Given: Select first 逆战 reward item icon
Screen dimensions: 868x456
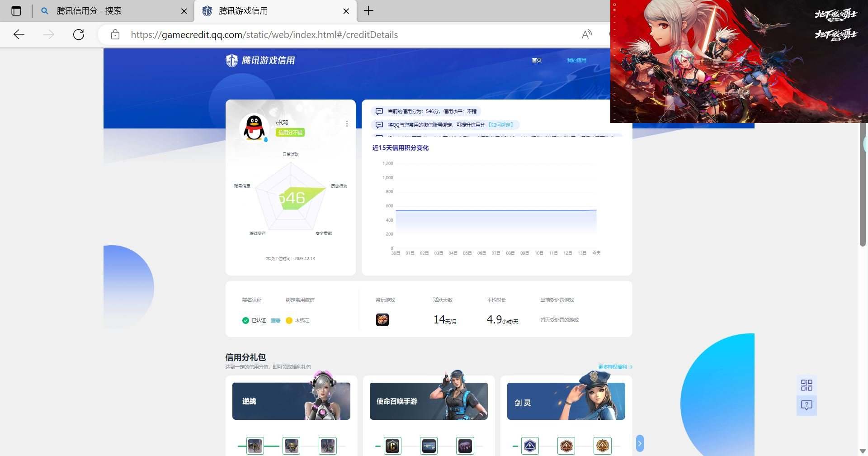Looking at the screenshot, I should coord(255,446).
